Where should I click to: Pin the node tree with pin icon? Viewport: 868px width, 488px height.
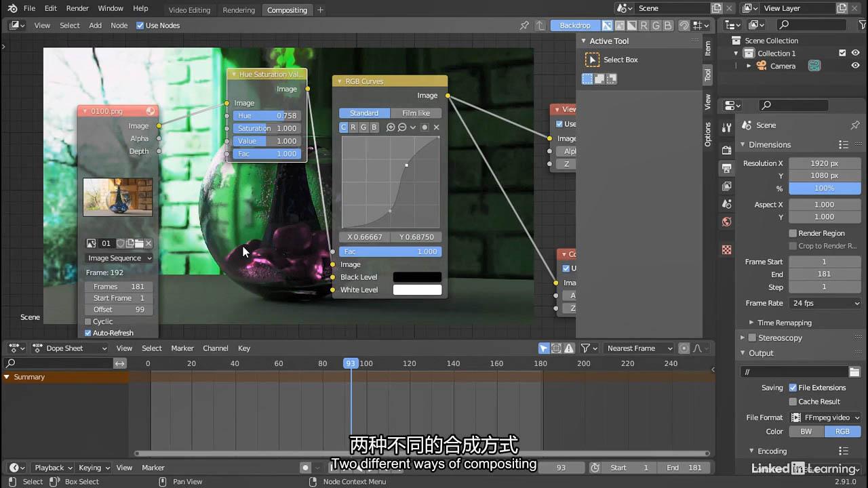click(524, 25)
